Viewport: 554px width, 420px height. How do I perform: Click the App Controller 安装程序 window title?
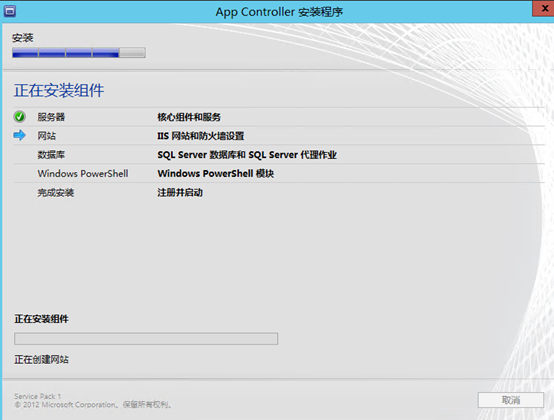coord(279,12)
